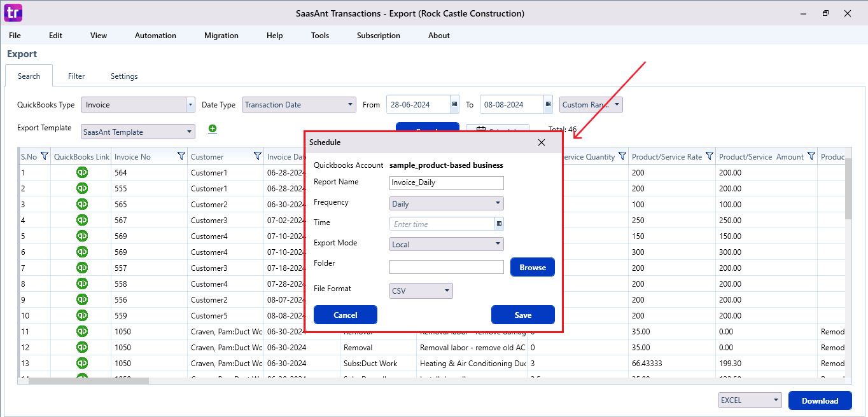Open the File Format CSV dropdown
Image resolution: width=868 pixels, height=417 pixels.
pyautogui.click(x=421, y=291)
